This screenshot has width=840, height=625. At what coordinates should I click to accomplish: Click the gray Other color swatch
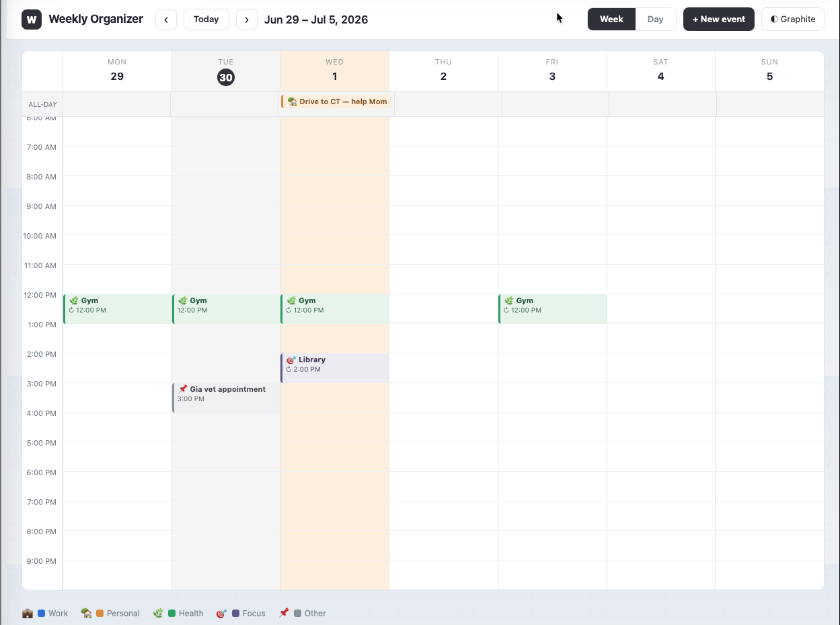(x=297, y=614)
